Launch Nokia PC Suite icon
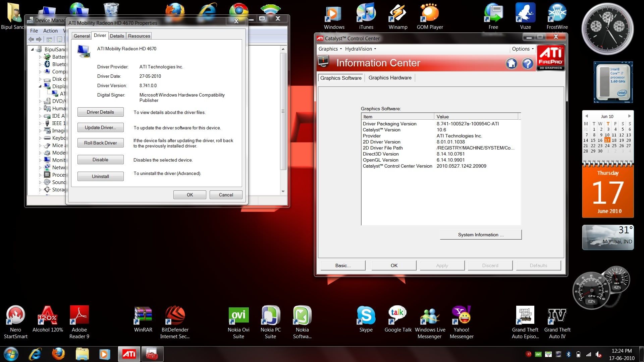Viewport: 644px width, 362px height. click(270, 322)
